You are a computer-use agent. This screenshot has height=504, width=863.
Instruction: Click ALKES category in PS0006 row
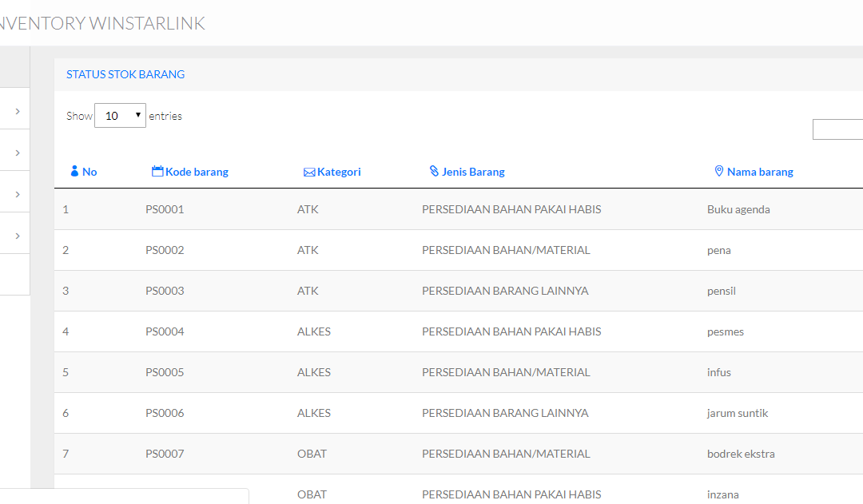(x=314, y=413)
